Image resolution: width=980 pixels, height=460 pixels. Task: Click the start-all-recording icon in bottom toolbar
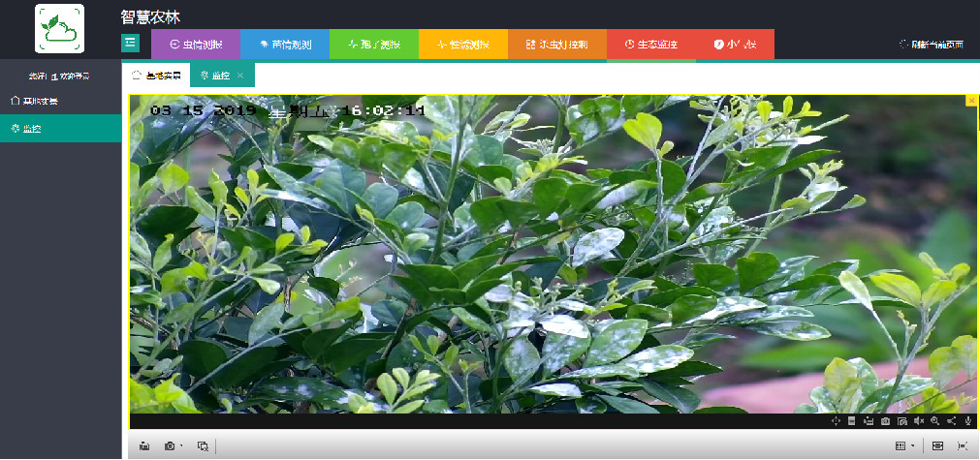(x=144, y=446)
